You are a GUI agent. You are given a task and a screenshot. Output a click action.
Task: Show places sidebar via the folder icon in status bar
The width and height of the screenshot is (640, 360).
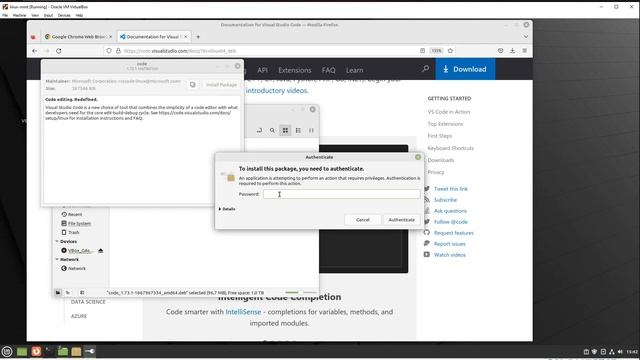(58, 292)
